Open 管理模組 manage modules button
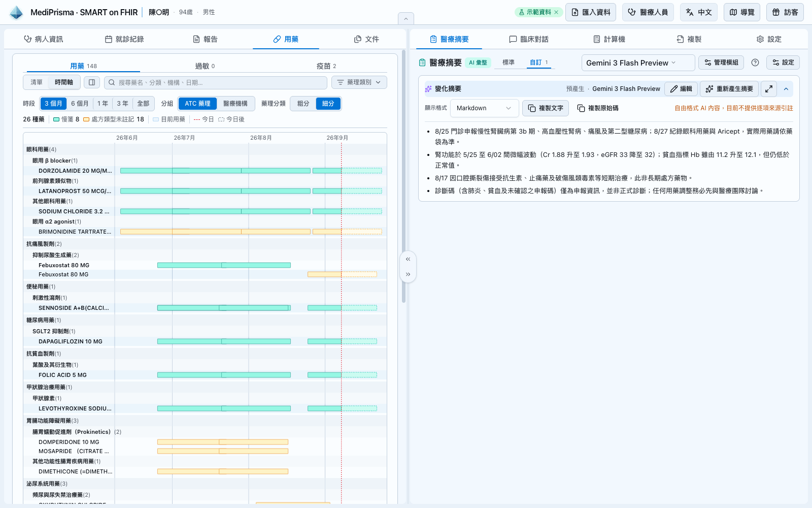 [721, 62]
